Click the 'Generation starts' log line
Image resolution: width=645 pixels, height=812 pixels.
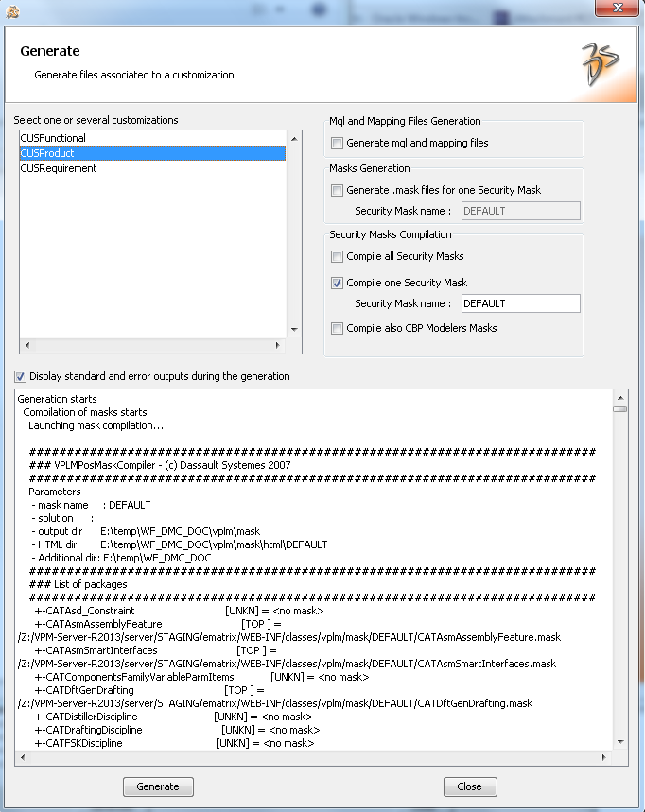[57, 399]
